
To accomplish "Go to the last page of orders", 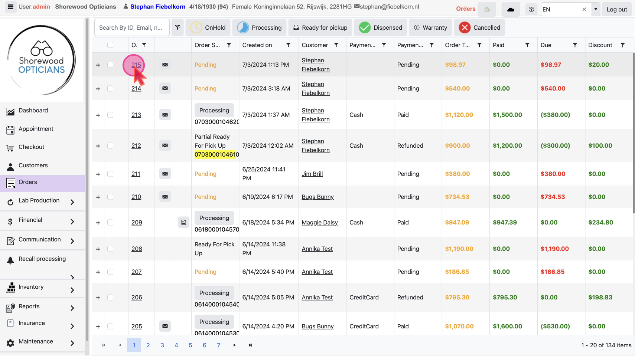I will coord(250,345).
